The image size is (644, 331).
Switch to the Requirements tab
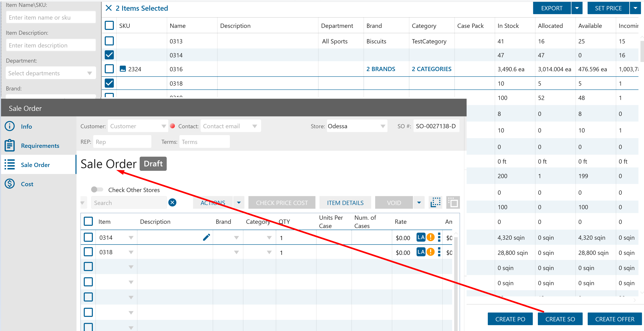(x=40, y=146)
